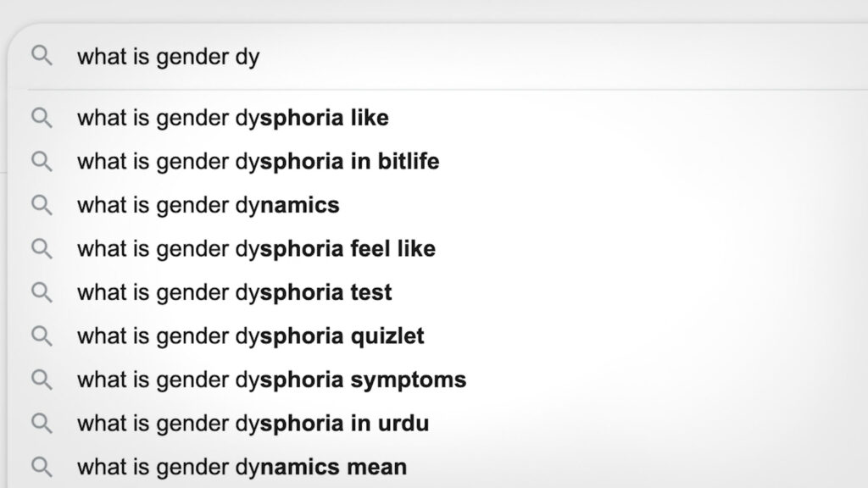Pick 'what is gender dysphoria quizlet' suggestion
This screenshot has height=488, width=868.
pos(251,336)
